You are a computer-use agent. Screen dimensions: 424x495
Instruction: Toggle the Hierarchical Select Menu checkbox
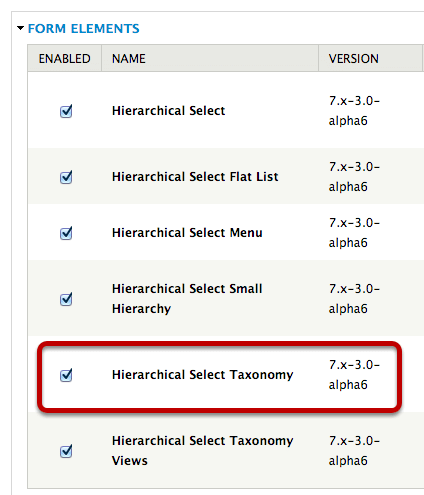[66, 233]
